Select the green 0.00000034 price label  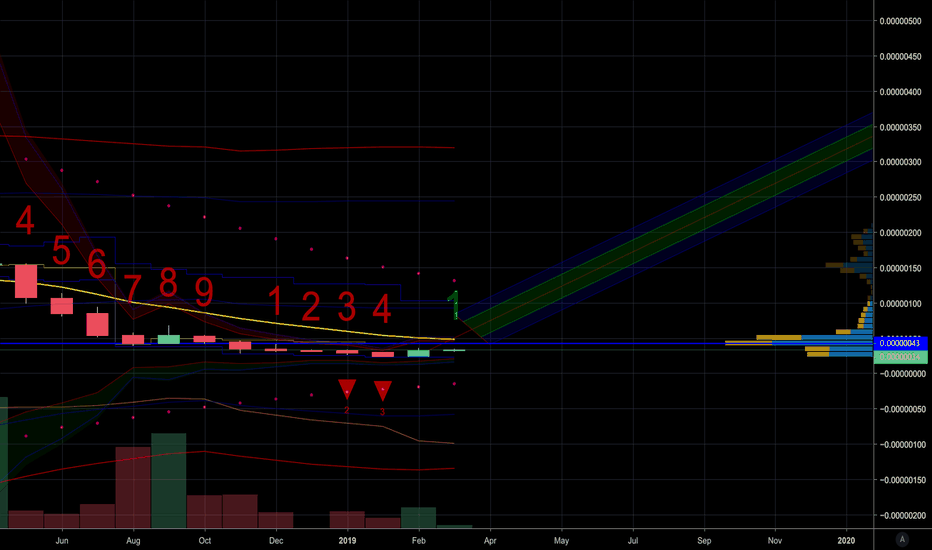pyautogui.click(x=900, y=357)
